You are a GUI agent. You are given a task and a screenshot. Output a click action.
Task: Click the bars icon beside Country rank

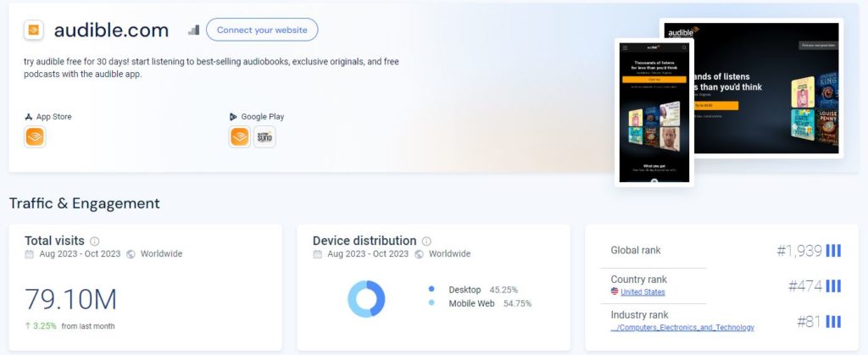coord(833,286)
